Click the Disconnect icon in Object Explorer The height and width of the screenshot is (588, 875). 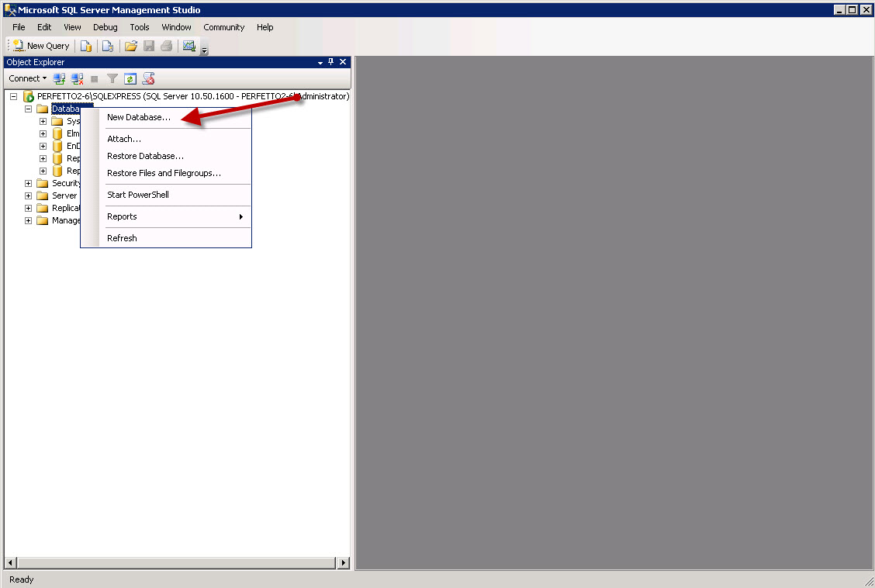click(x=77, y=78)
